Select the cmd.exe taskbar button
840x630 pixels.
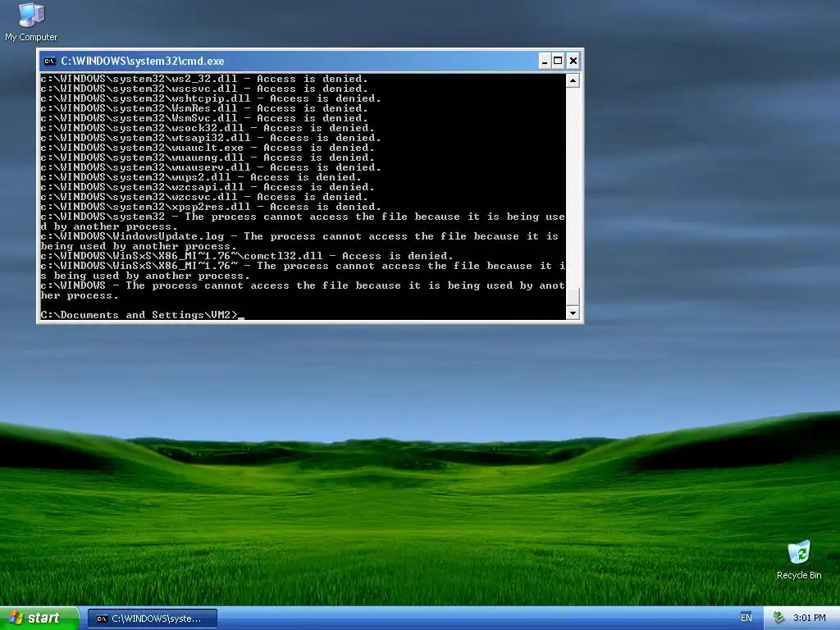(x=153, y=619)
